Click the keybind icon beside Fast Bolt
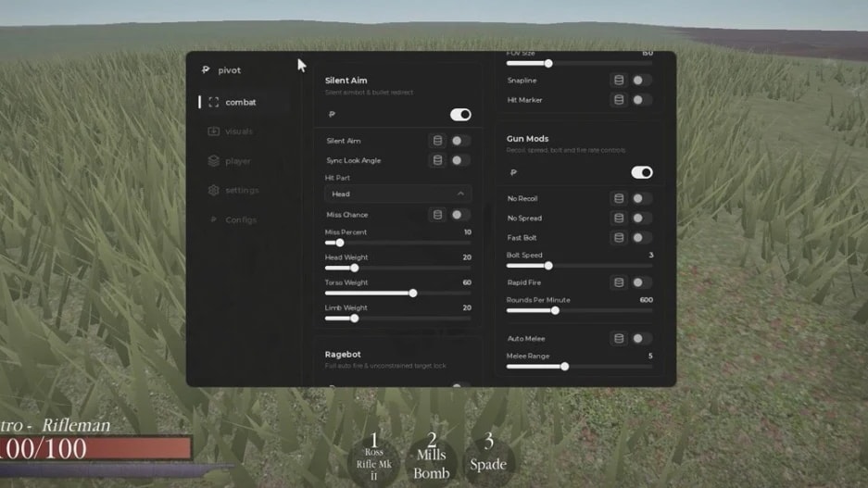This screenshot has height=488, width=868. (619, 237)
